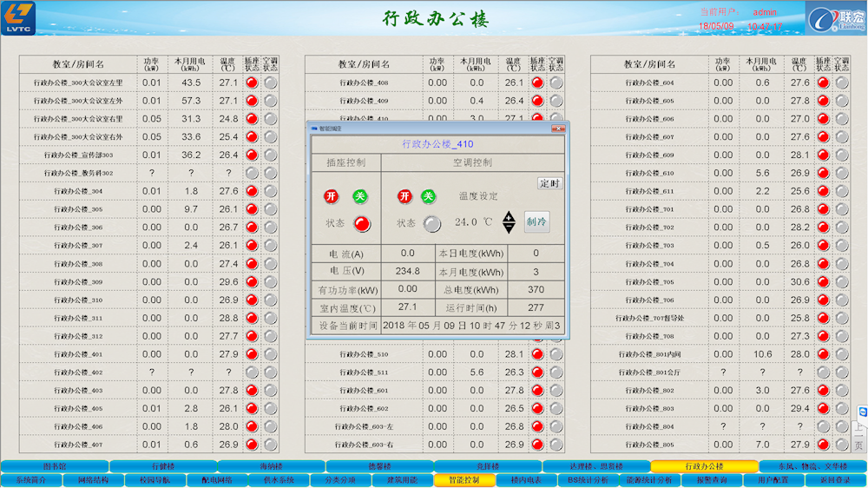Decrease temperature setpoint with down arrow
Screen dimensions: 868x488
tap(509, 228)
